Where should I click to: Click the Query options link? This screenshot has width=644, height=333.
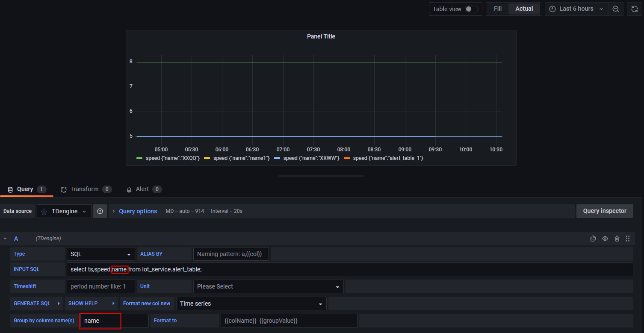point(138,211)
